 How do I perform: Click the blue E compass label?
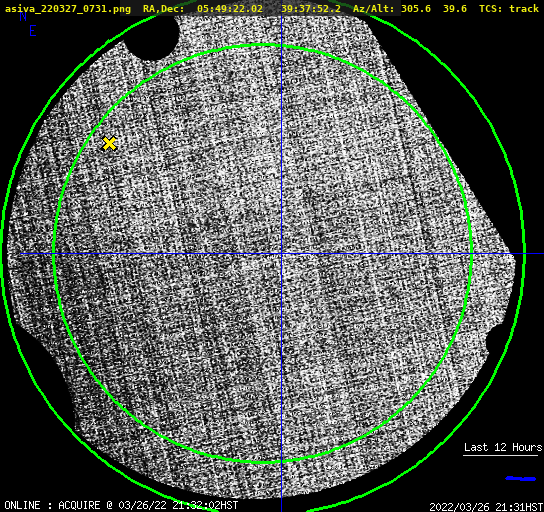click(x=33, y=31)
